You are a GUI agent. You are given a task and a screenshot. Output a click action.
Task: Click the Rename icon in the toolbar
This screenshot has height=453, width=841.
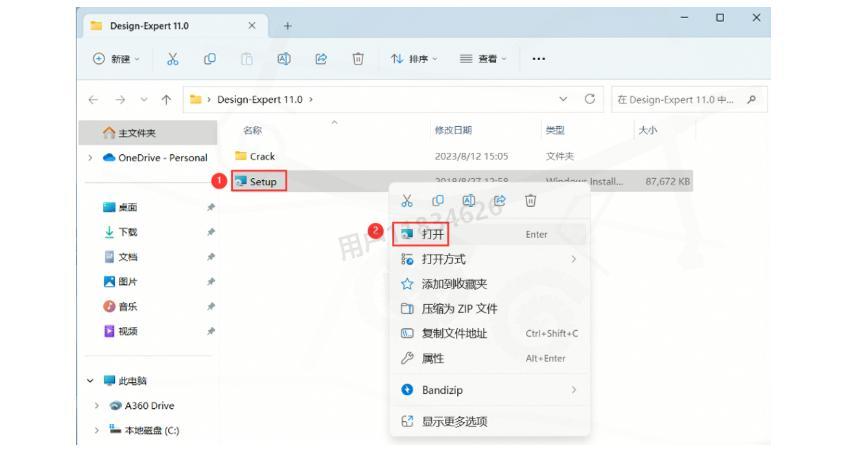coord(284,59)
